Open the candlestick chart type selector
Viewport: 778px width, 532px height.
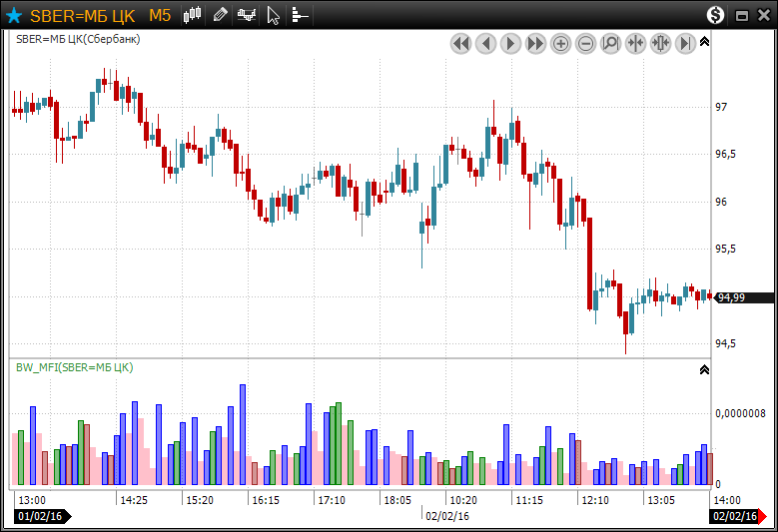pyautogui.click(x=194, y=15)
